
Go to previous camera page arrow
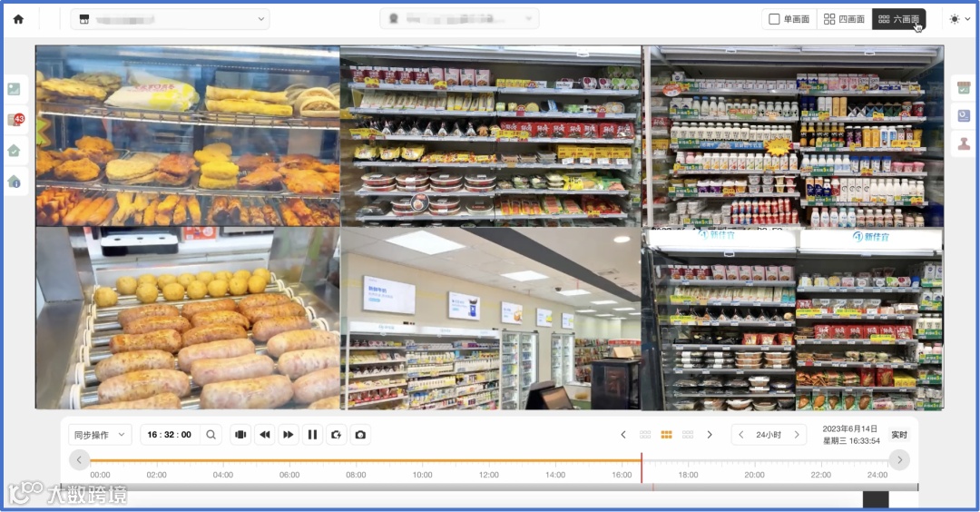[623, 435]
